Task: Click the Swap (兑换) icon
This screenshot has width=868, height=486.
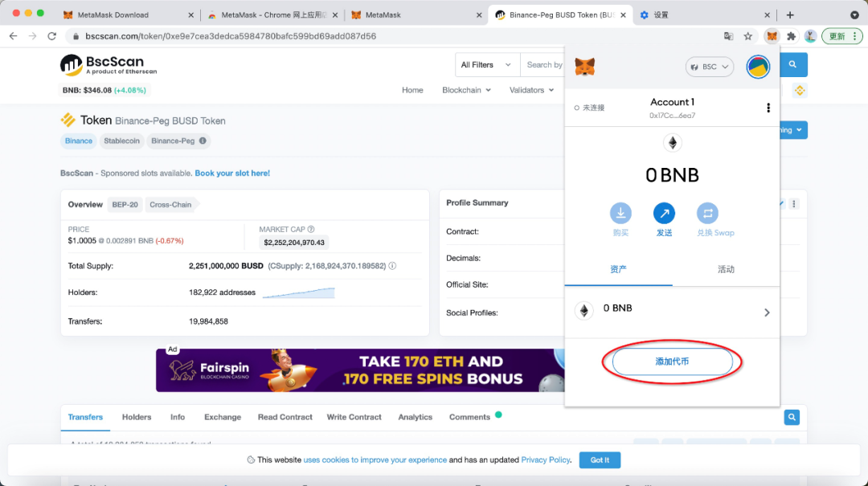Action: pyautogui.click(x=707, y=213)
